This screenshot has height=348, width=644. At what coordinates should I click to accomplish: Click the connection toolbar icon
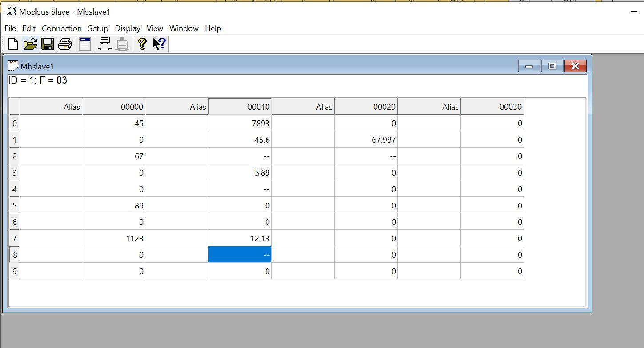104,44
